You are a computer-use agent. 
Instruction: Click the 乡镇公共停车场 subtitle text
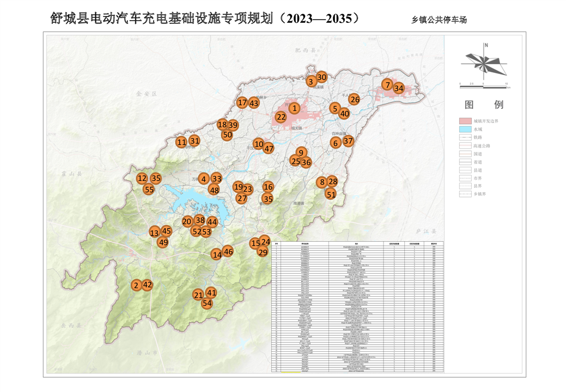coord(439,20)
